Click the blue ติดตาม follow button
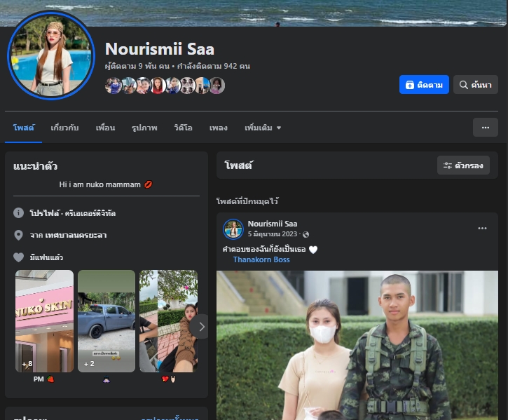Screen dimensions: 508x420 click(x=424, y=85)
